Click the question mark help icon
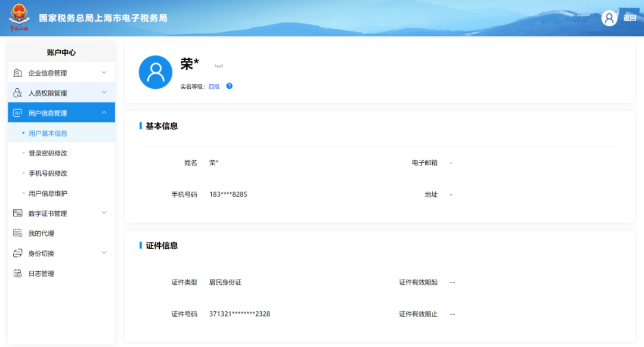Image resolution: width=644 pixels, height=347 pixels. 229,86
